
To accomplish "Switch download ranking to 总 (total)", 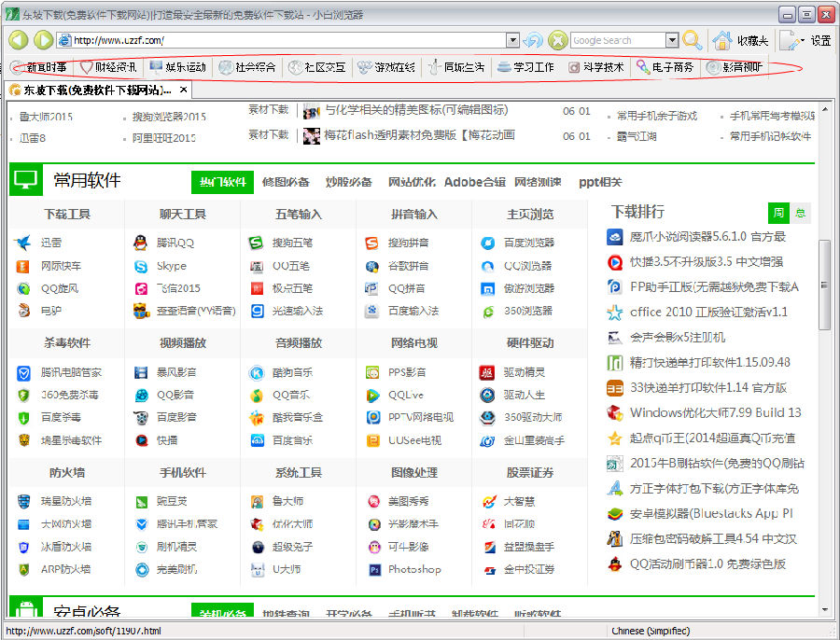I will [800, 213].
